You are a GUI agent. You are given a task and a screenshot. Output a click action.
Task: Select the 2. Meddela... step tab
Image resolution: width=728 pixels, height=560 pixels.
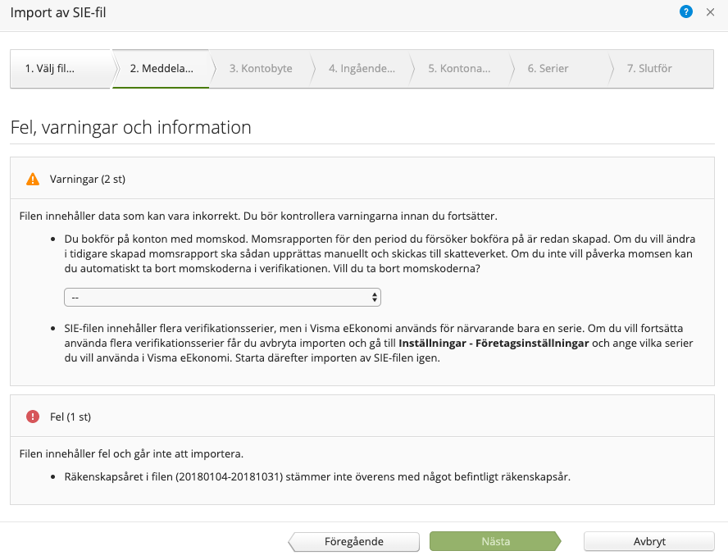pyautogui.click(x=162, y=69)
